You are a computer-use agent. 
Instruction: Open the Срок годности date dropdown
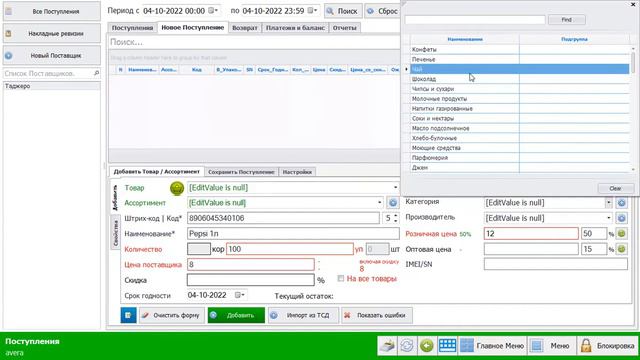(240, 295)
